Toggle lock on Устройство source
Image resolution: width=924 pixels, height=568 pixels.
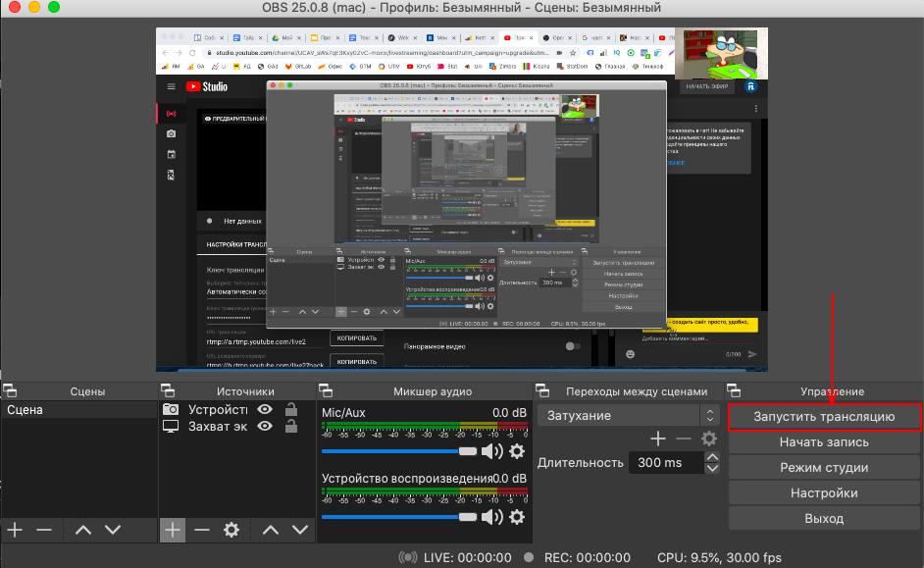click(x=291, y=409)
